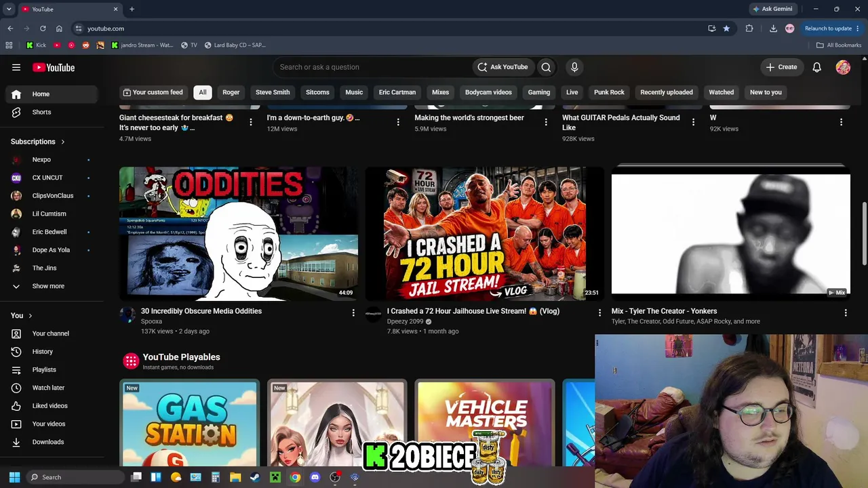This screenshot has width=868, height=488.
Task: Click the Ask YouTube button
Action: (x=502, y=67)
